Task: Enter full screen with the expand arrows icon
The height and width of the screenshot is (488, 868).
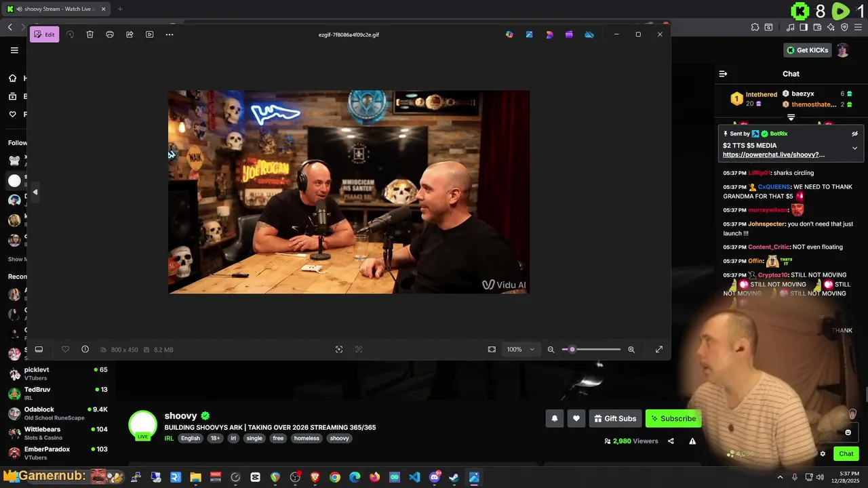Action: pyautogui.click(x=659, y=350)
